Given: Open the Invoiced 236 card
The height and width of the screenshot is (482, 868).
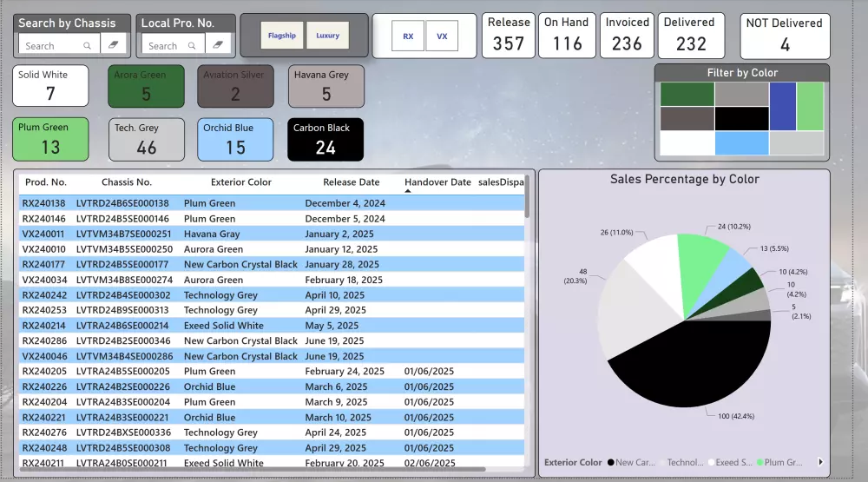Looking at the screenshot, I should (x=627, y=36).
